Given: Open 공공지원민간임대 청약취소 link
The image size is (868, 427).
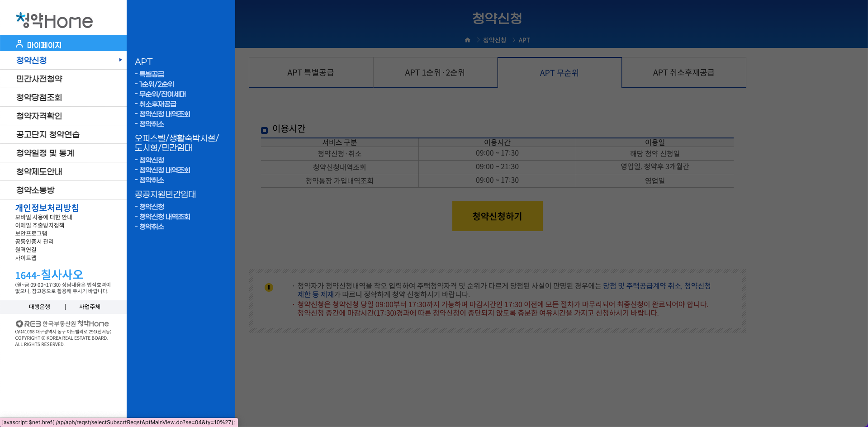Looking at the screenshot, I should [x=152, y=227].
